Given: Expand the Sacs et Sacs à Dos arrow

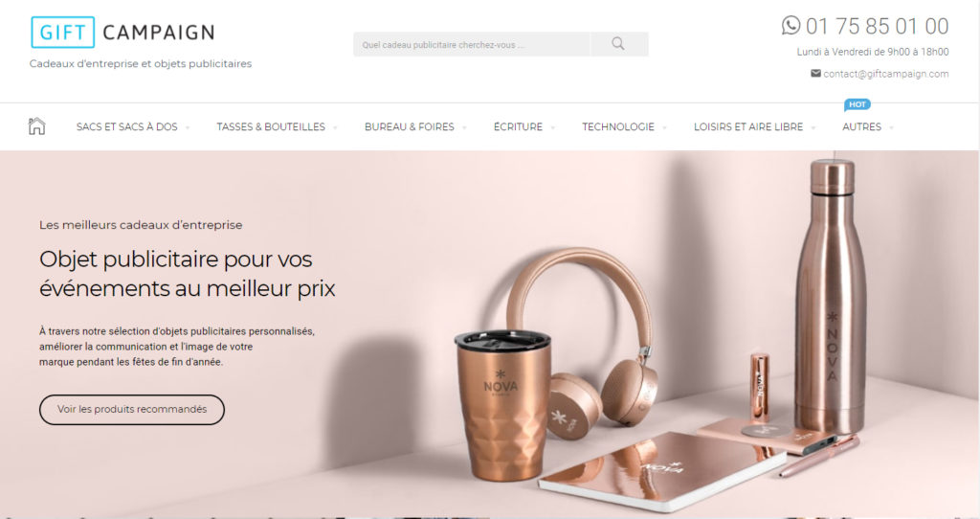Looking at the screenshot, I should point(188,127).
